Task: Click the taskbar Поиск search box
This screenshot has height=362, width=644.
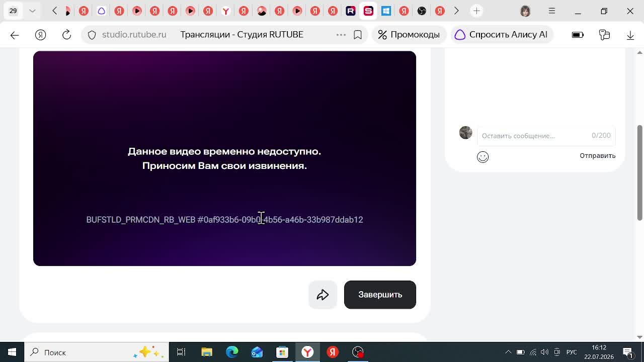Action: point(96,352)
